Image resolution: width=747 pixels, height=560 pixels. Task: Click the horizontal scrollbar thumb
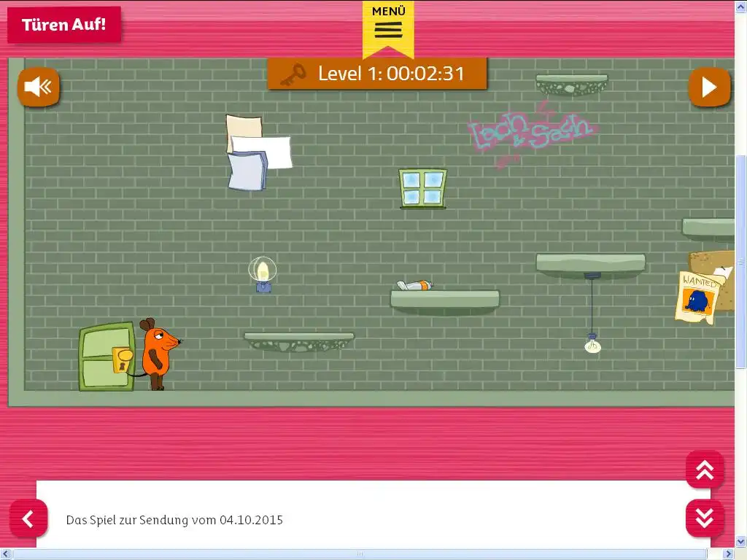(x=360, y=554)
